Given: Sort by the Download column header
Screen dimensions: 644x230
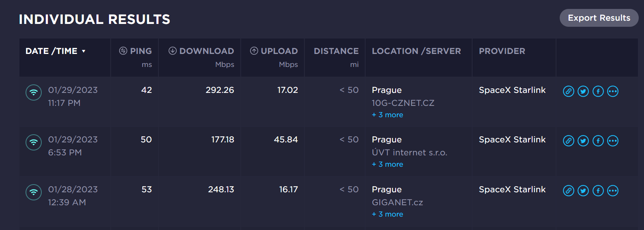Looking at the screenshot, I should pos(206,51).
